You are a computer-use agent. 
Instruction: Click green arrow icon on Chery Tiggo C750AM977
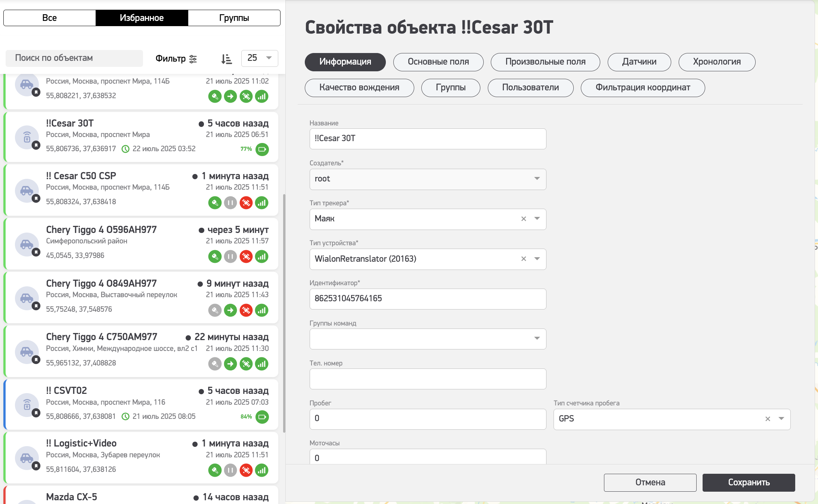pyautogui.click(x=230, y=364)
